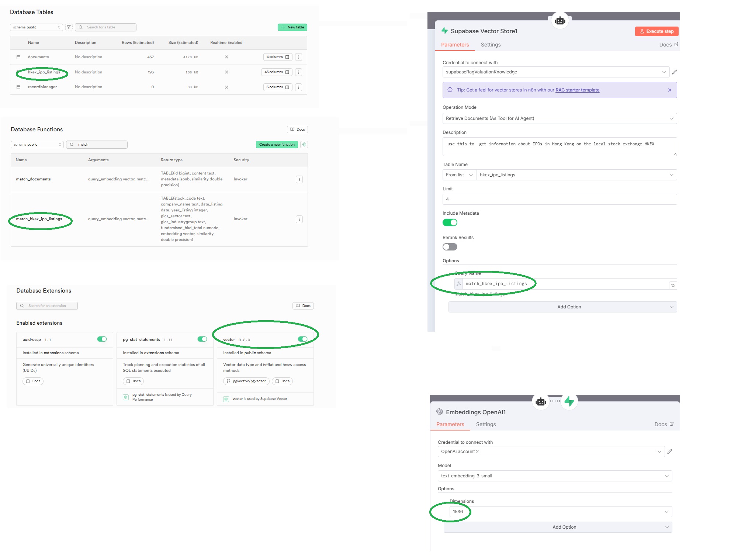The height and width of the screenshot is (560, 731).
Task: Click the Docs button under uuid-ossp card
Action: 33,381
